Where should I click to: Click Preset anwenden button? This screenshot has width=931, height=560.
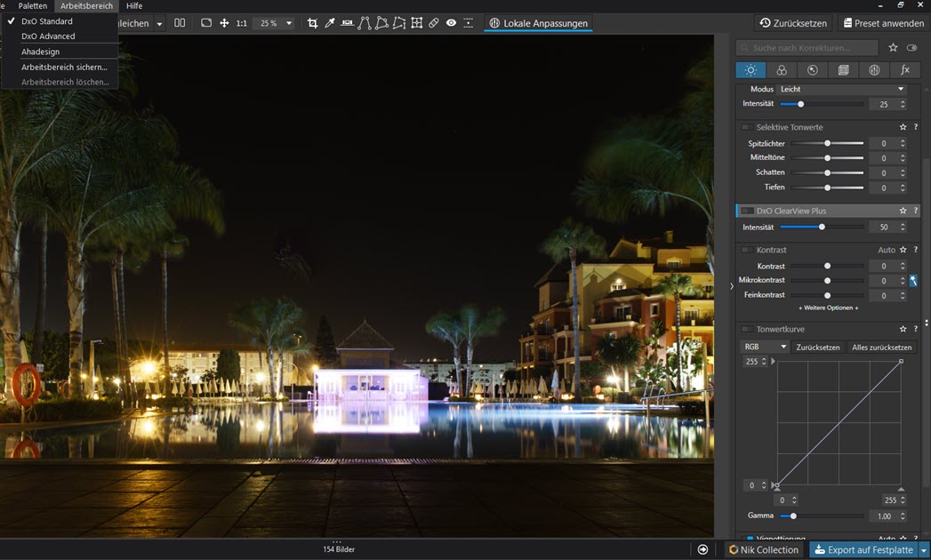click(x=883, y=23)
